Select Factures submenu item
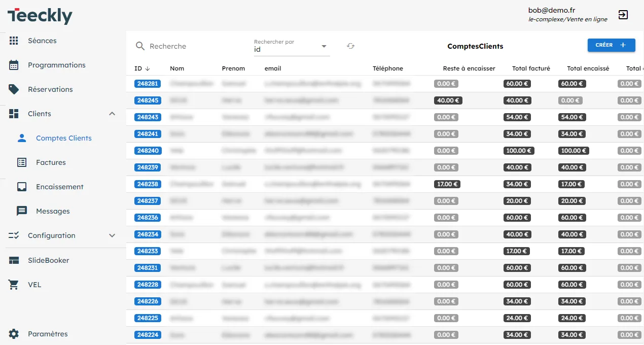The width and height of the screenshot is (644, 345). pyautogui.click(x=51, y=162)
